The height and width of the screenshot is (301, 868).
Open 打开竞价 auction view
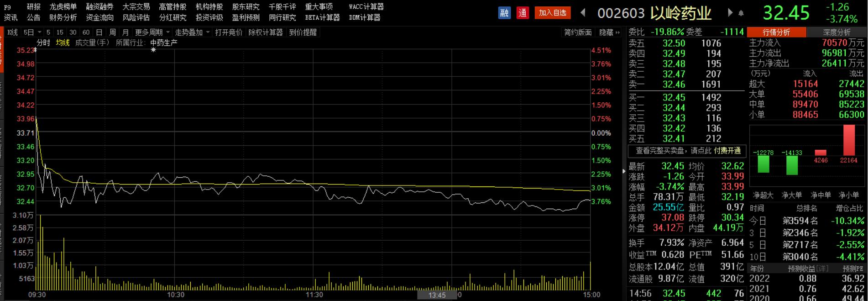point(229,32)
